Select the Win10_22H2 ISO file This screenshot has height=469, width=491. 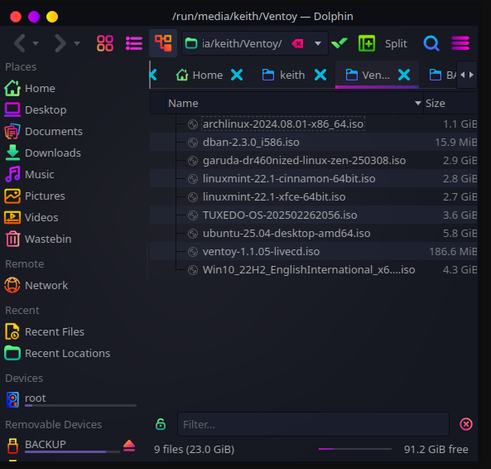coord(309,270)
